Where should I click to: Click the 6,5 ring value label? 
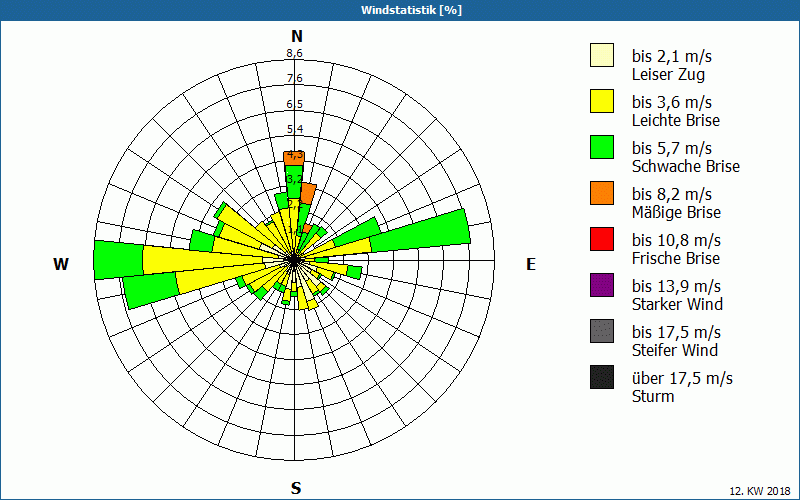[x=294, y=104]
